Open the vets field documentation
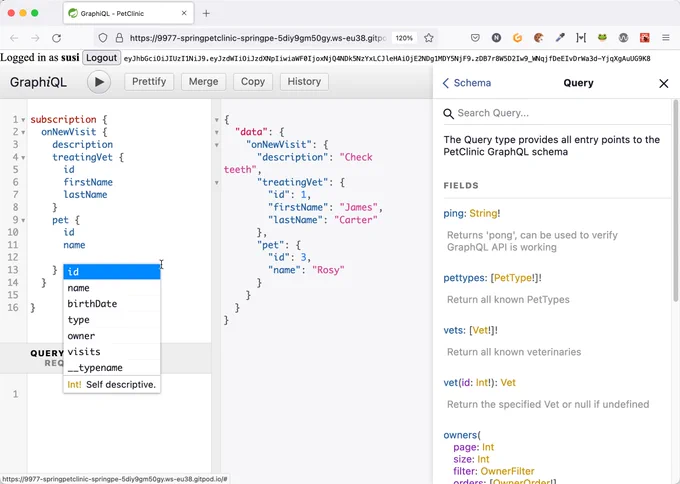680x484 pixels. [453, 330]
